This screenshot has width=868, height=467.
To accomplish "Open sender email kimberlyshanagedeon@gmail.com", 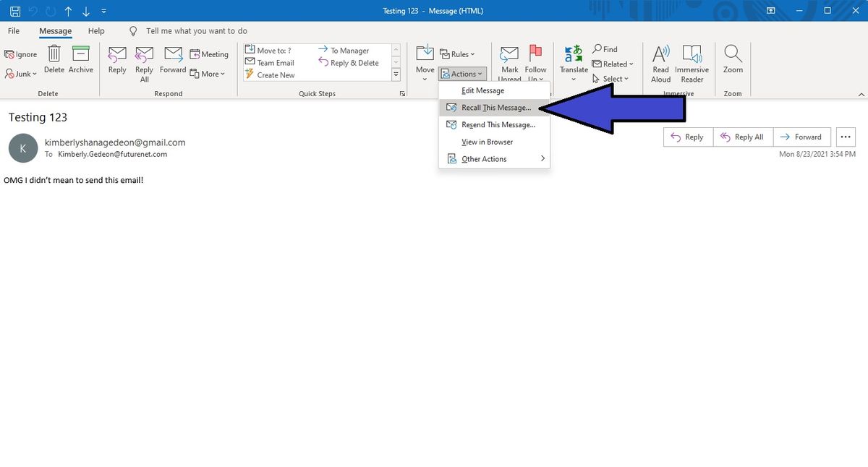I will [x=114, y=142].
